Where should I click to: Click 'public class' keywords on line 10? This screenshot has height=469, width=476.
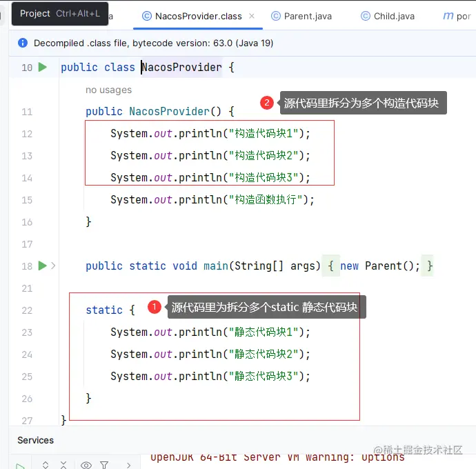point(98,68)
